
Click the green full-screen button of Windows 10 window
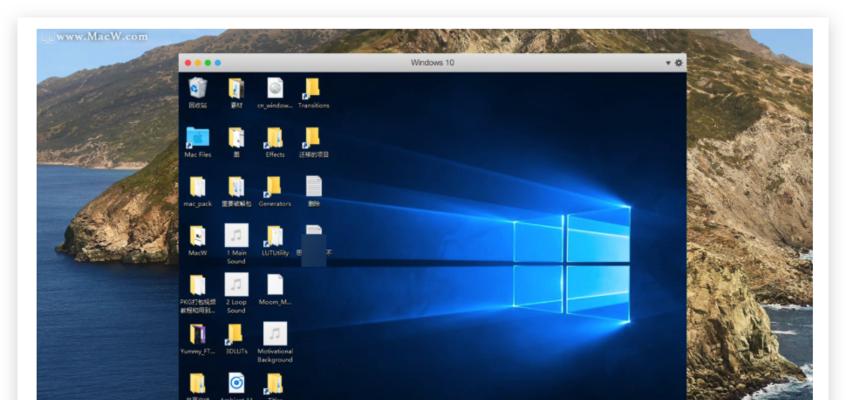click(208, 63)
